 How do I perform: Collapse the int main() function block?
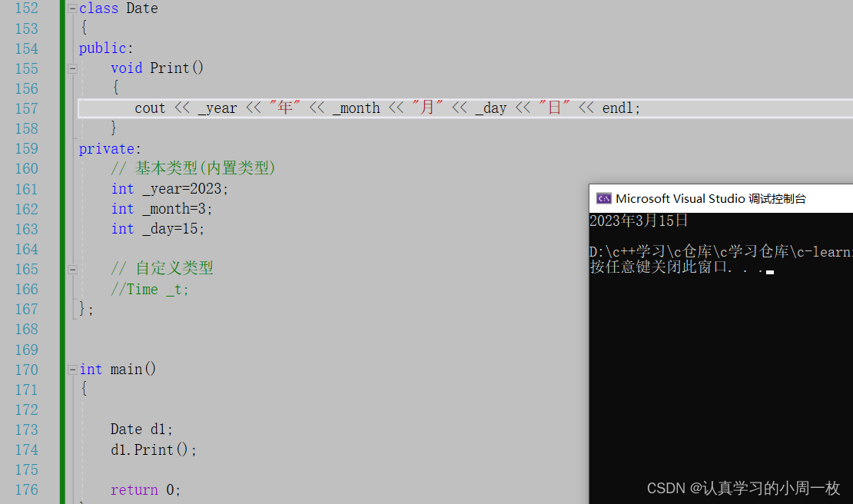coord(72,370)
